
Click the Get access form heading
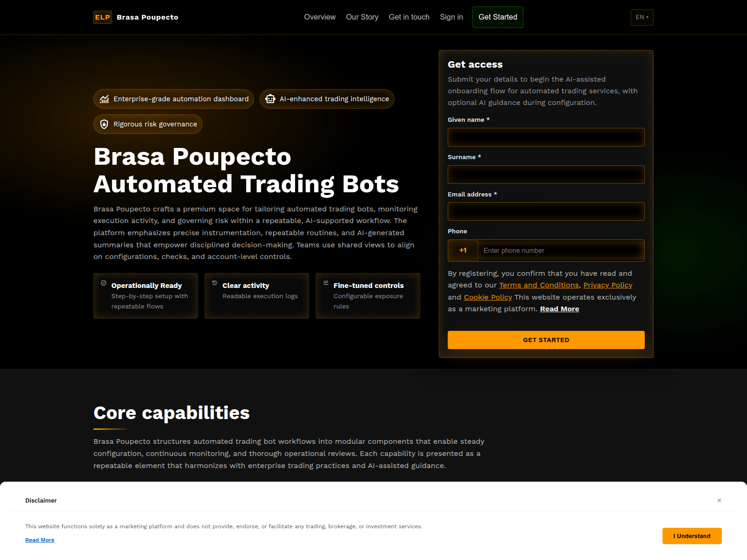point(475,64)
